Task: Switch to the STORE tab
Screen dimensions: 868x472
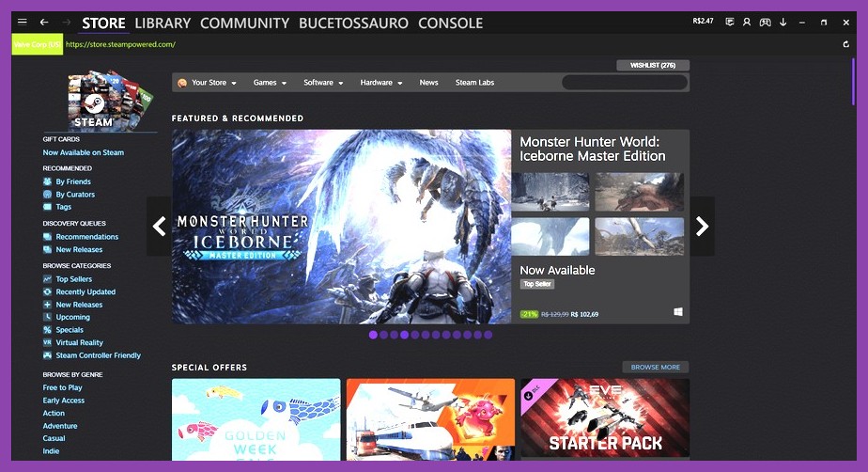Action: (x=103, y=24)
